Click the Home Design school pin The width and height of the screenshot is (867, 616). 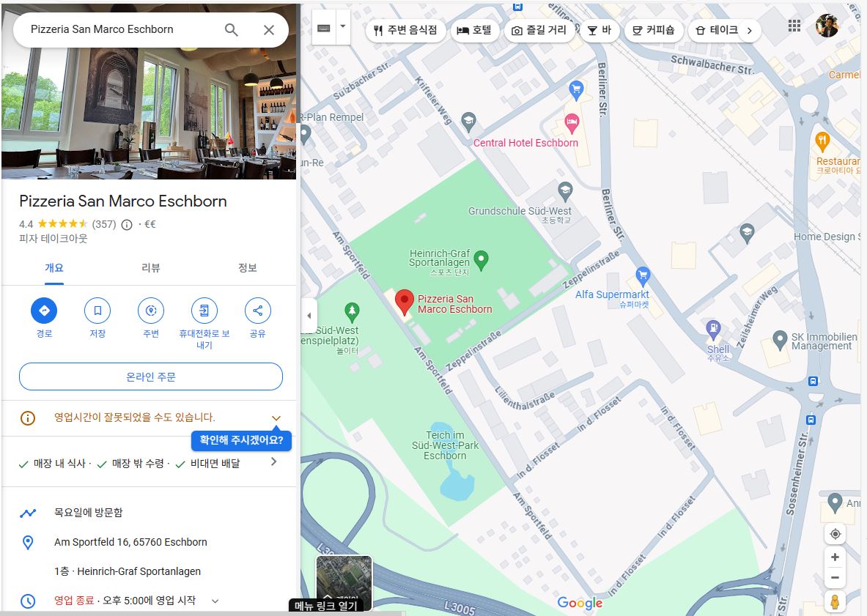747,233
